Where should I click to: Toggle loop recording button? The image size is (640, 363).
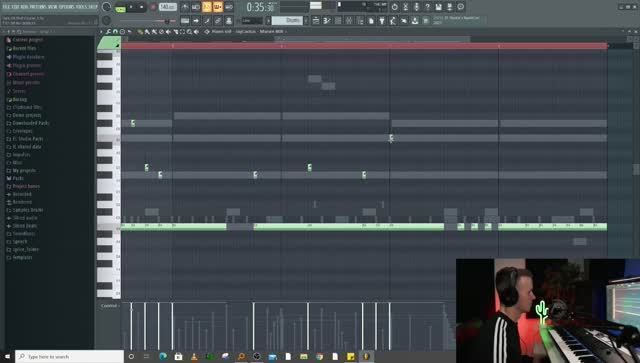[229, 7]
